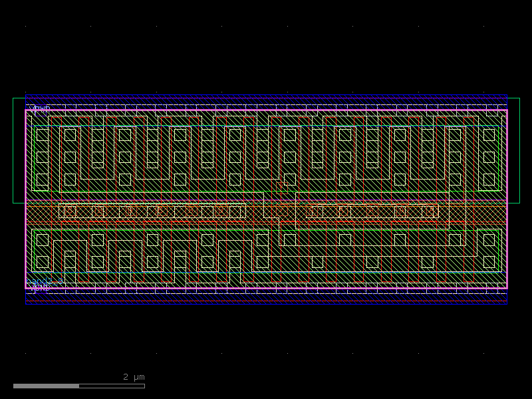
Task: Select the VGND ground rail label
Action: pyautogui.click(x=41, y=289)
